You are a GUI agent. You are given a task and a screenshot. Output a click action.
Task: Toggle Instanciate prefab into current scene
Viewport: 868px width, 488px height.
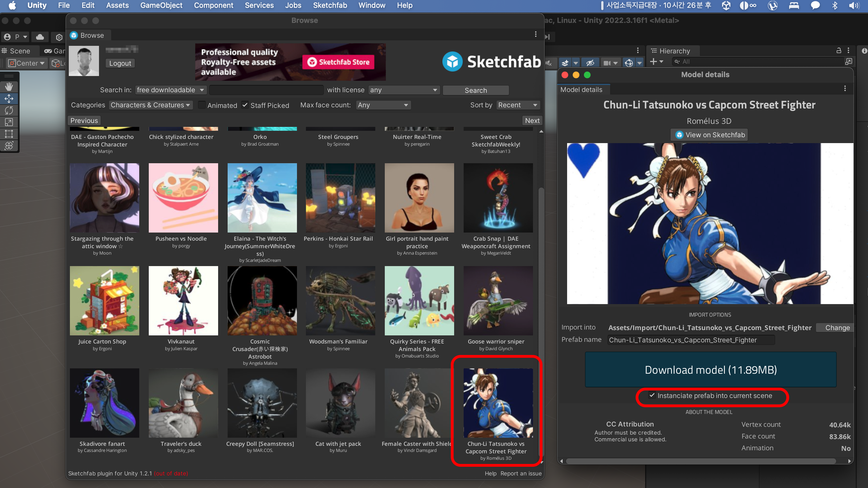(652, 395)
